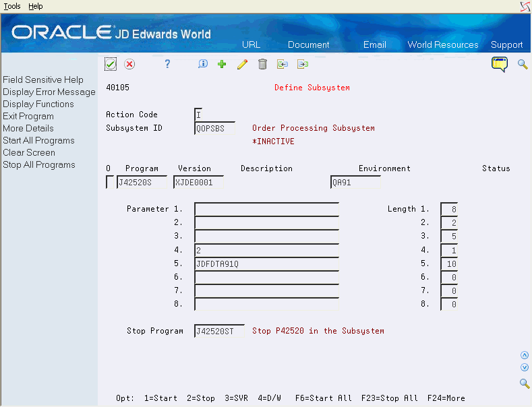
Task: Click the F24=More hint text
Action: pos(446,398)
